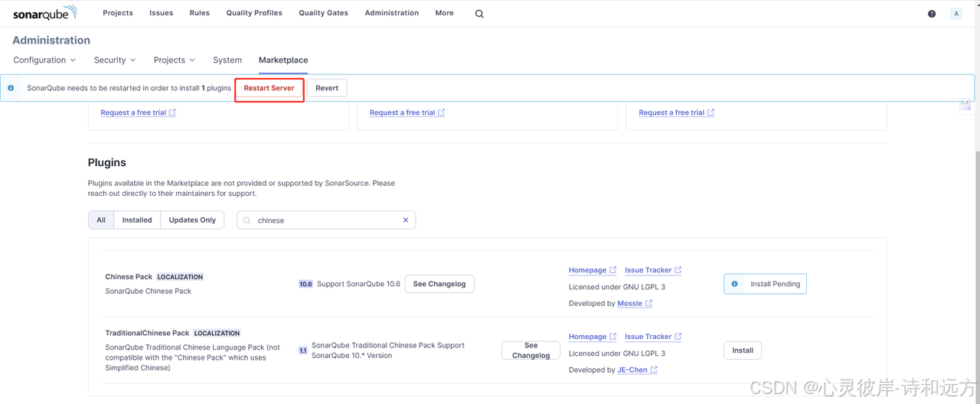Click the Restart Server button
The width and height of the screenshot is (980, 404).
tap(269, 88)
